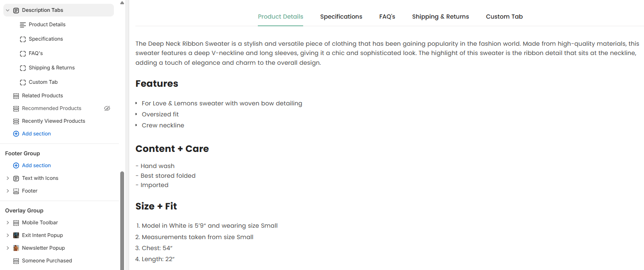Screen dimensions: 644x270
Task: Click the Description Tabs section icon
Action: point(16,10)
